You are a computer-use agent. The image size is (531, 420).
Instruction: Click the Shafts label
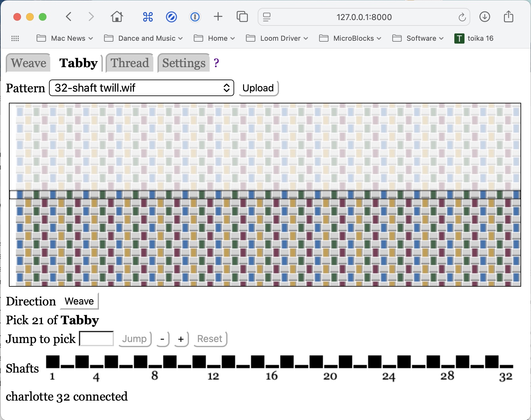[22, 368]
